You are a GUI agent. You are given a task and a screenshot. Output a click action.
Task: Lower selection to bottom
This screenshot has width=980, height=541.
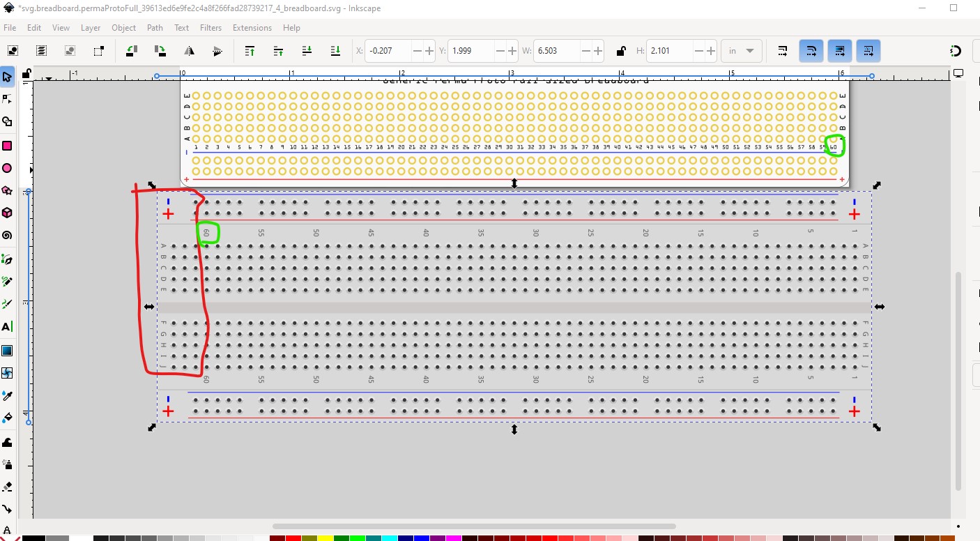335,51
